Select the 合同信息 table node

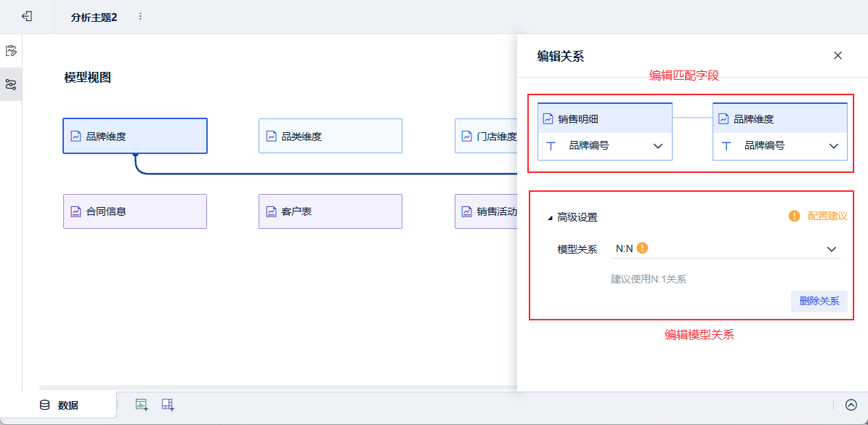point(134,211)
